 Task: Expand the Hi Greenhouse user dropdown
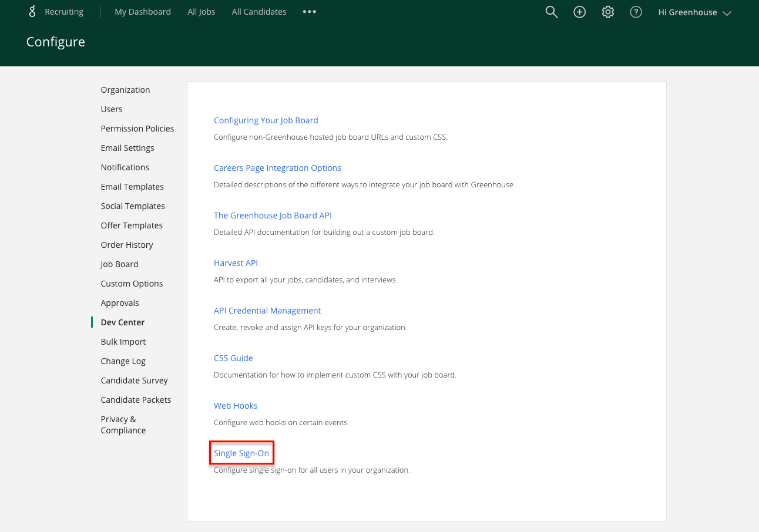[x=694, y=12]
